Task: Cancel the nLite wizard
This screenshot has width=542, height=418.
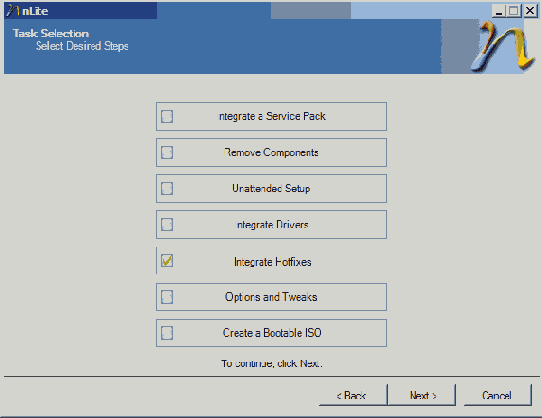Action: click(497, 395)
